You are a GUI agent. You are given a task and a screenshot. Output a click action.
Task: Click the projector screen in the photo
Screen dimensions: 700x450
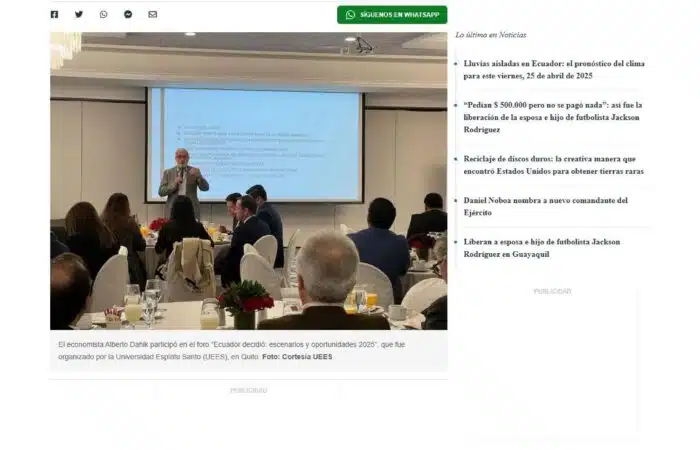tap(255, 145)
